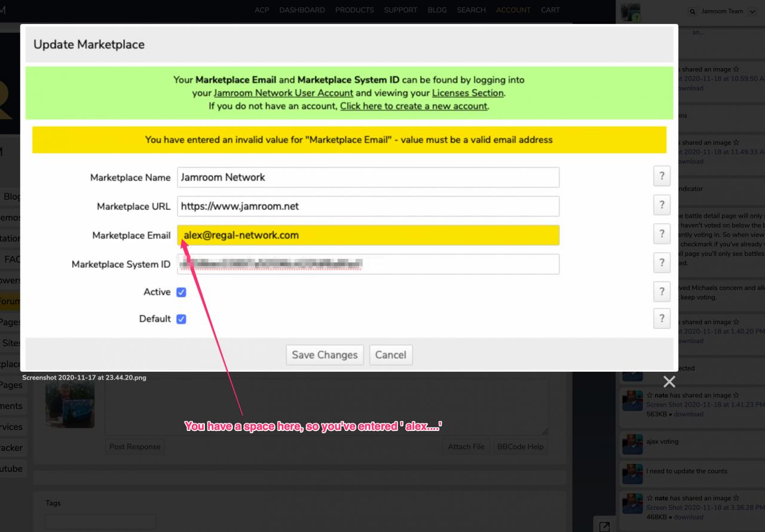Click the Save Changes button
The image size is (765, 532).
click(x=325, y=355)
